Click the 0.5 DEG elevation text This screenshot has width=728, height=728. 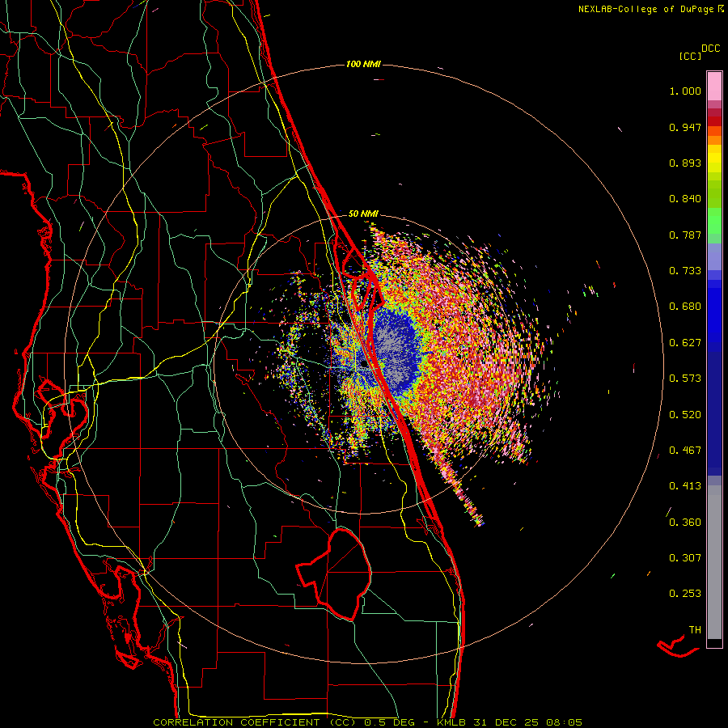pyautogui.click(x=389, y=722)
